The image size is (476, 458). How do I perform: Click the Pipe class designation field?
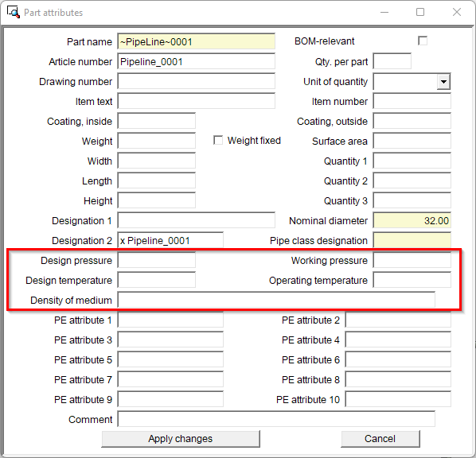tap(412, 240)
